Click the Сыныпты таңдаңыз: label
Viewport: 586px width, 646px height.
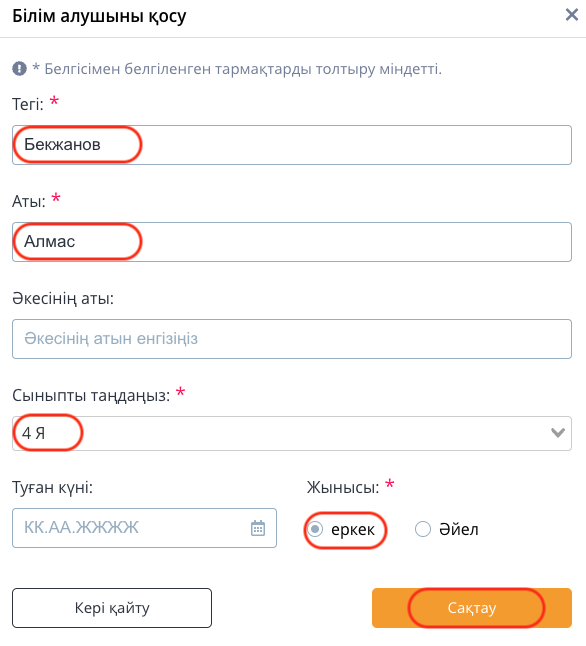(91, 396)
